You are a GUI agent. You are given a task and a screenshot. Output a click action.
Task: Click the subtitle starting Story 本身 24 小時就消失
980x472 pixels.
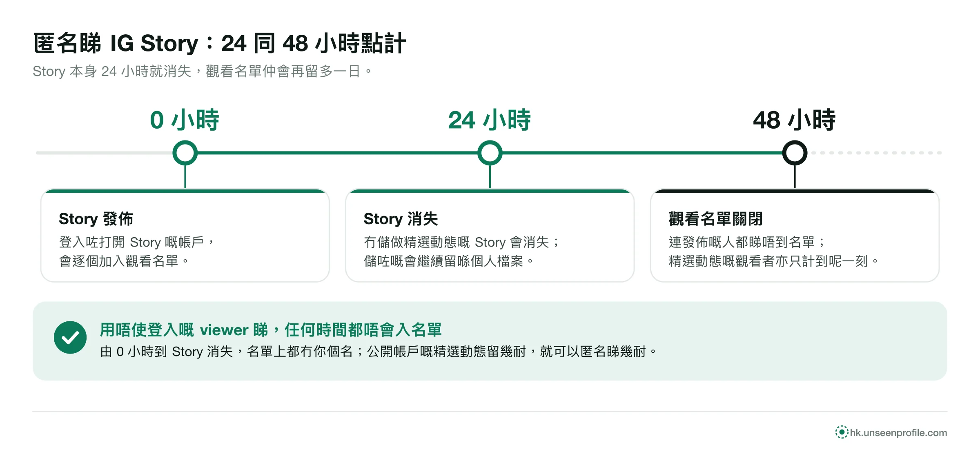[x=203, y=71]
